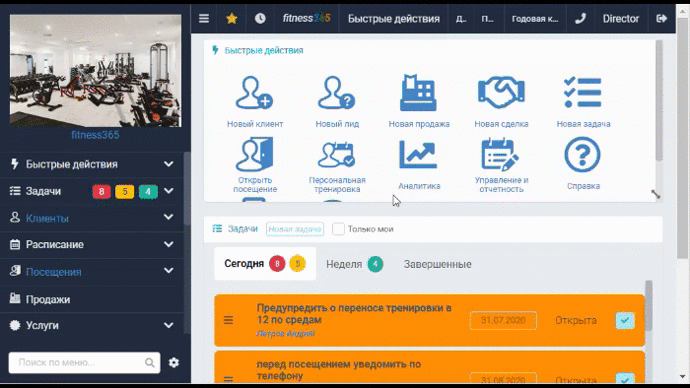Screen dimensions: 690x388
Task: Check off the перед посещением уведомить task
Action: [625, 378]
